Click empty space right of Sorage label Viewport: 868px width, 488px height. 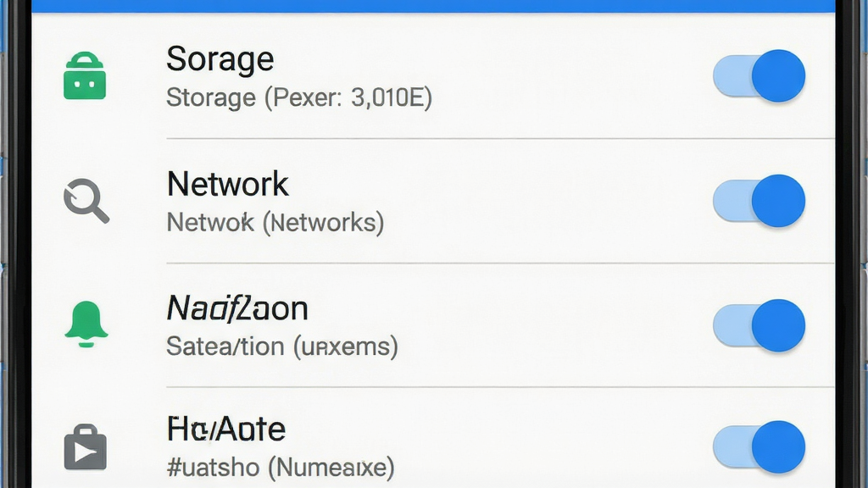coord(492,58)
